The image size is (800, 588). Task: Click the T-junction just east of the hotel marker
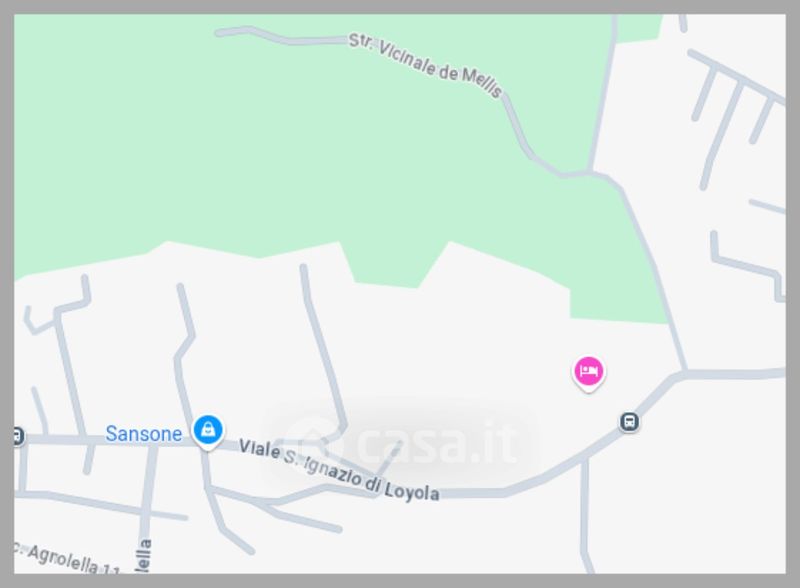[684, 372]
